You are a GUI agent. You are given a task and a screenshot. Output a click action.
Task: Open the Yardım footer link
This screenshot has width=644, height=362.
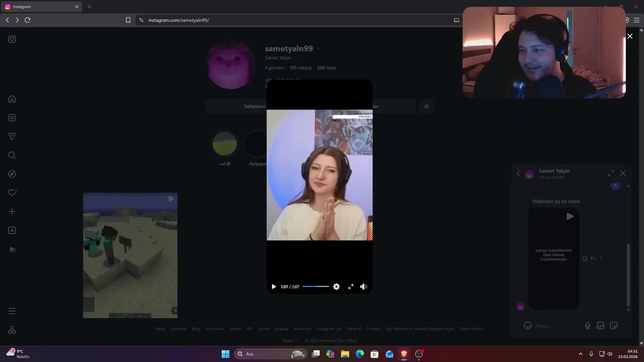235,329
